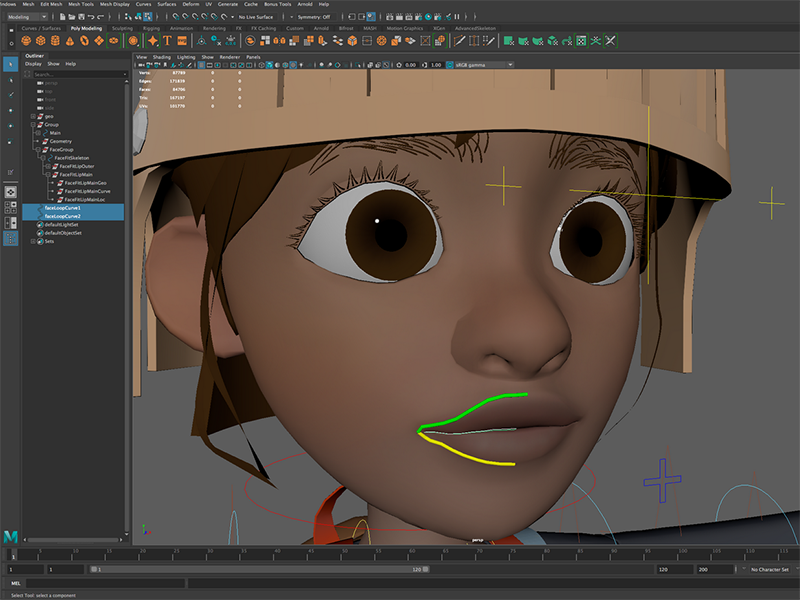Open the Outliner Display menu
This screenshot has width=800, height=600.
(x=33, y=64)
